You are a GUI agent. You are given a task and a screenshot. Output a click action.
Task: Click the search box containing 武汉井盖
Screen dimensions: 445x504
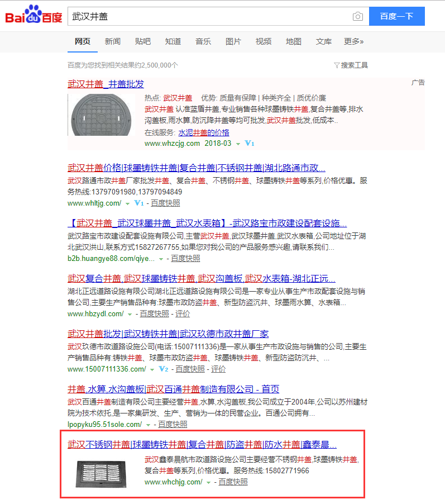pyautogui.click(x=209, y=16)
